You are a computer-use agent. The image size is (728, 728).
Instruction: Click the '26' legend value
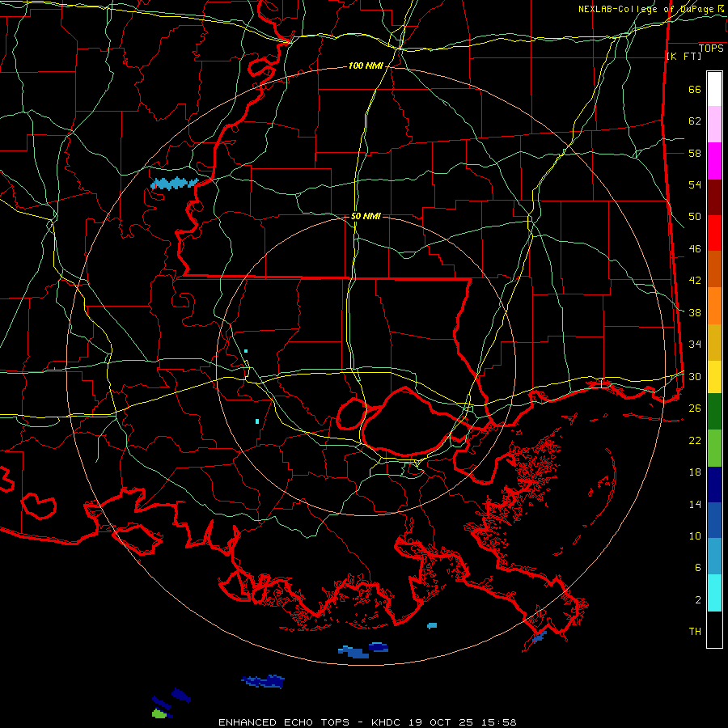(695, 408)
